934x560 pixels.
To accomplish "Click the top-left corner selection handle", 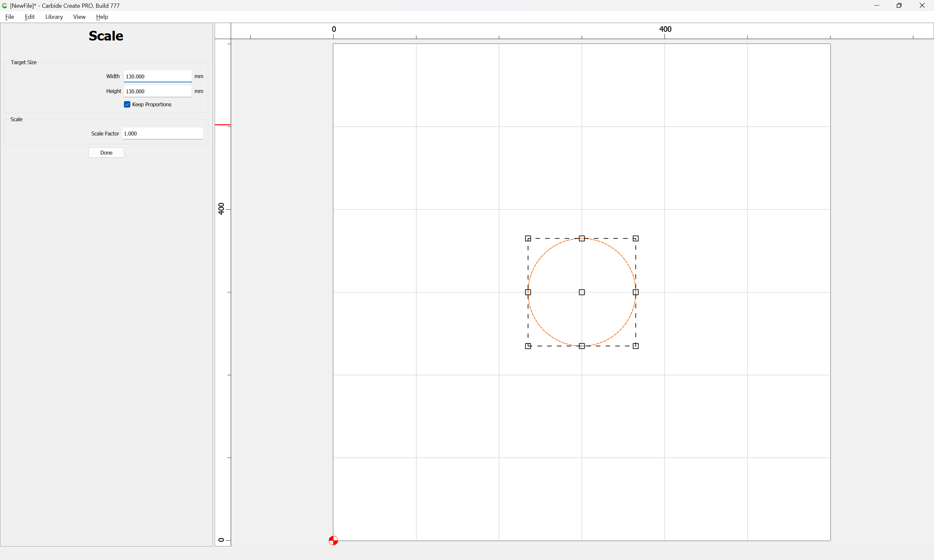I will pyautogui.click(x=528, y=239).
